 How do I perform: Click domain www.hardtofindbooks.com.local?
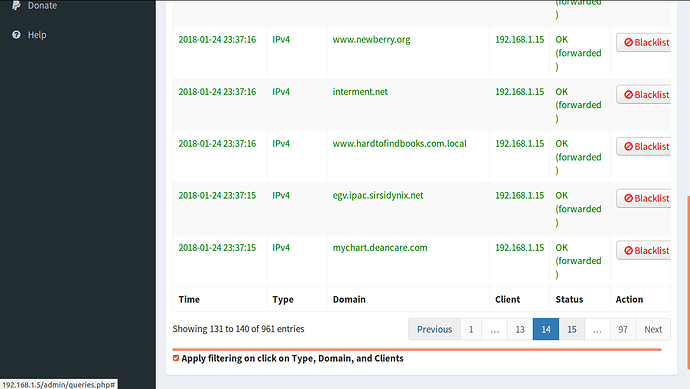(x=400, y=143)
